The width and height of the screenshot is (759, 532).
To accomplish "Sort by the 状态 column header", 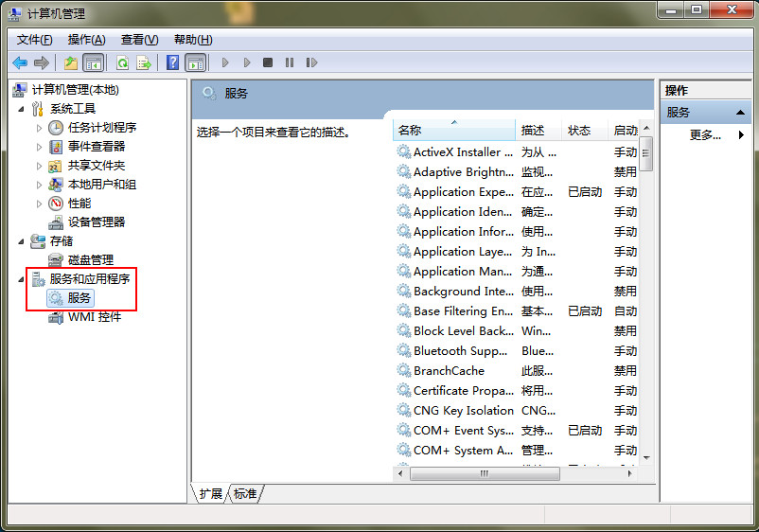I will click(x=584, y=131).
